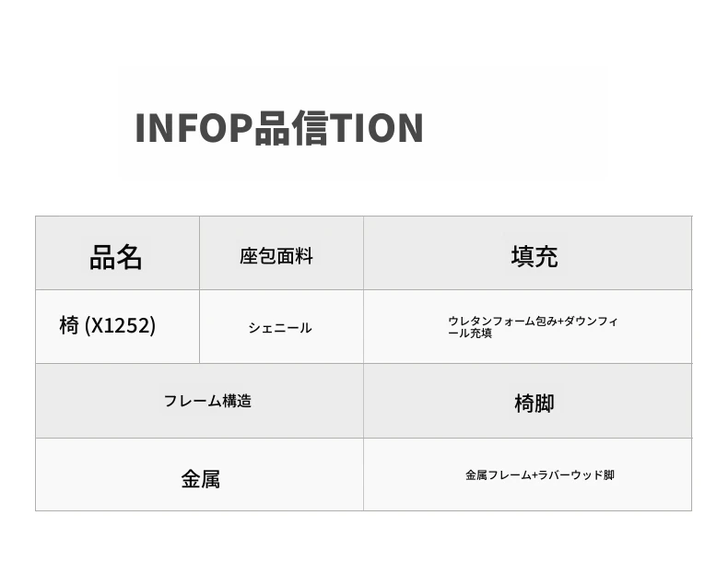The width and height of the screenshot is (728, 562).
Task: Click the 椅 (X1252) product name cell
Action: point(107,325)
